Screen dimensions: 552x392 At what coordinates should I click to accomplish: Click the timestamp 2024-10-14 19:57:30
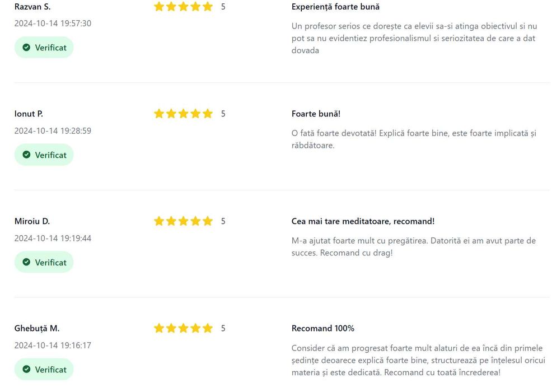[x=53, y=24]
